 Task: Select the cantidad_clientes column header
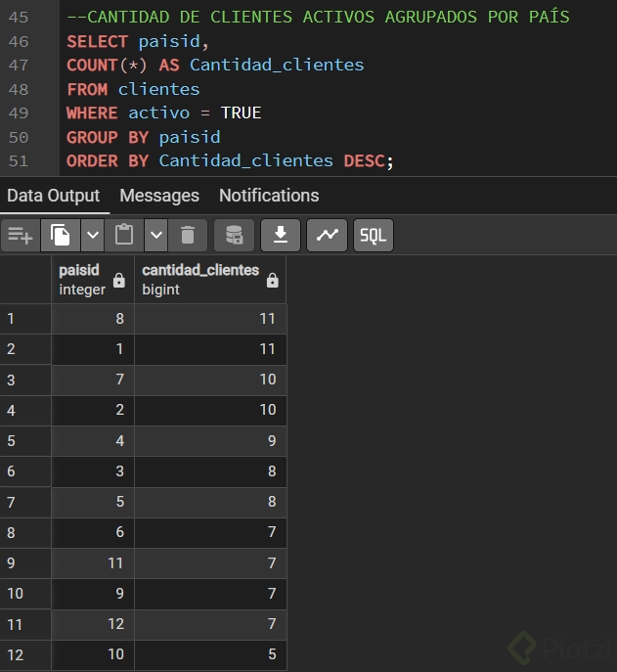point(200,280)
